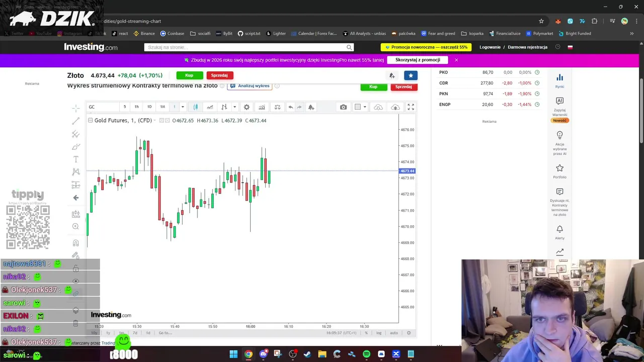Add Złoto to watchlist star
The image size is (644, 362).
411,75
